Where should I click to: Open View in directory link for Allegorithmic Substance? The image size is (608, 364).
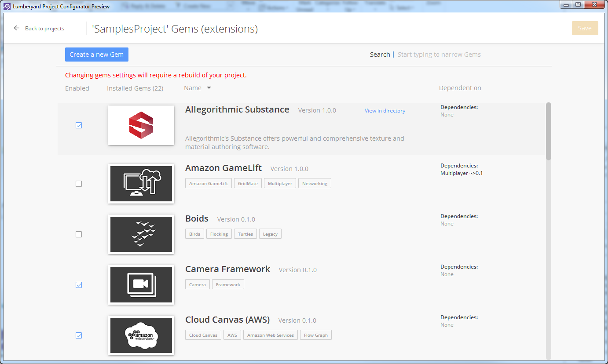[x=385, y=111]
